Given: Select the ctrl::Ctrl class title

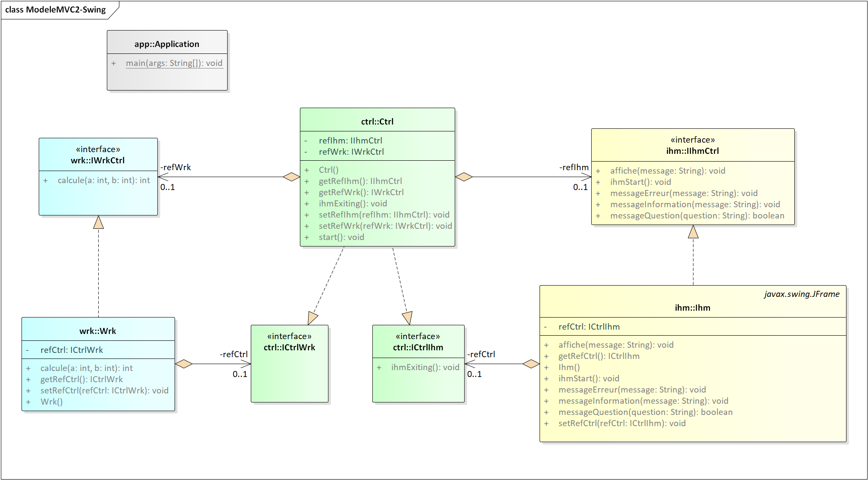Looking at the screenshot, I should coord(377,122).
